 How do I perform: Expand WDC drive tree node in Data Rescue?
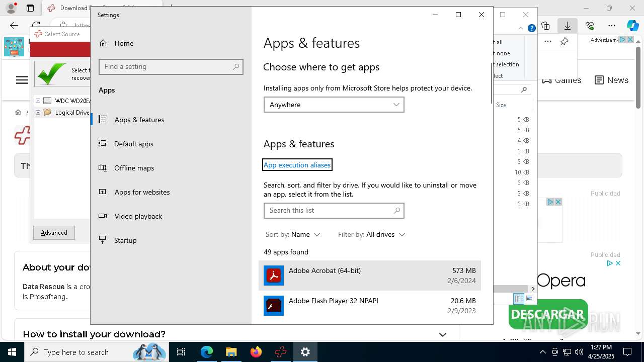point(38,101)
